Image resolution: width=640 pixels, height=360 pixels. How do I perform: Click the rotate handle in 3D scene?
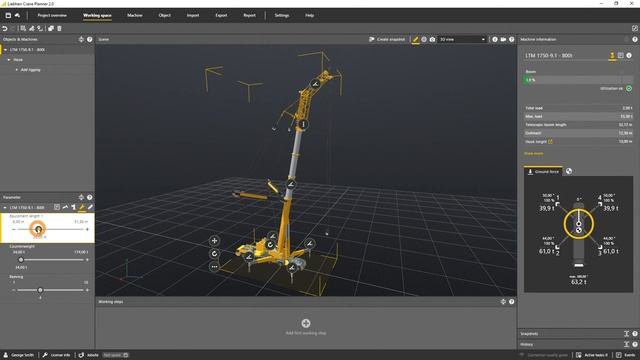(x=214, y=254)
